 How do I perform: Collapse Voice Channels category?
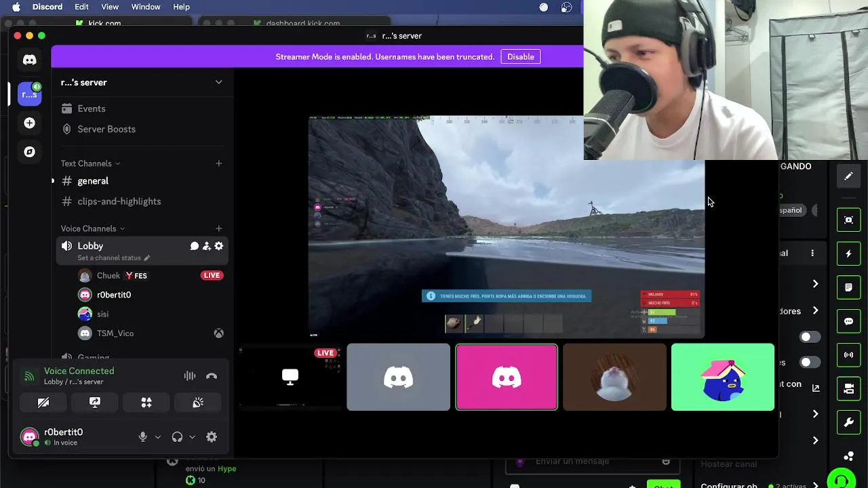point(93,228)
